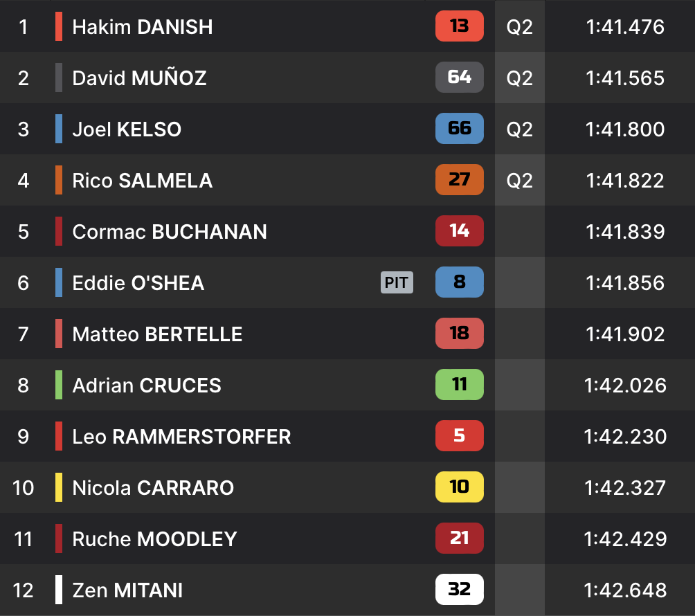Click the Q2 label for Hakim Danish
The height and width of the screenshot is (616, 695).
point(519,26)
